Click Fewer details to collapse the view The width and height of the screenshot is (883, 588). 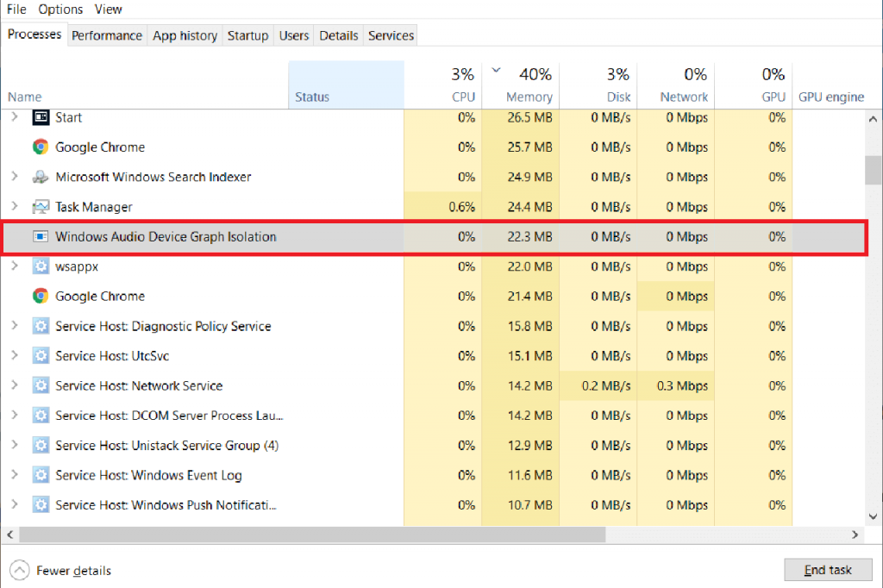(x=61, y=571)
